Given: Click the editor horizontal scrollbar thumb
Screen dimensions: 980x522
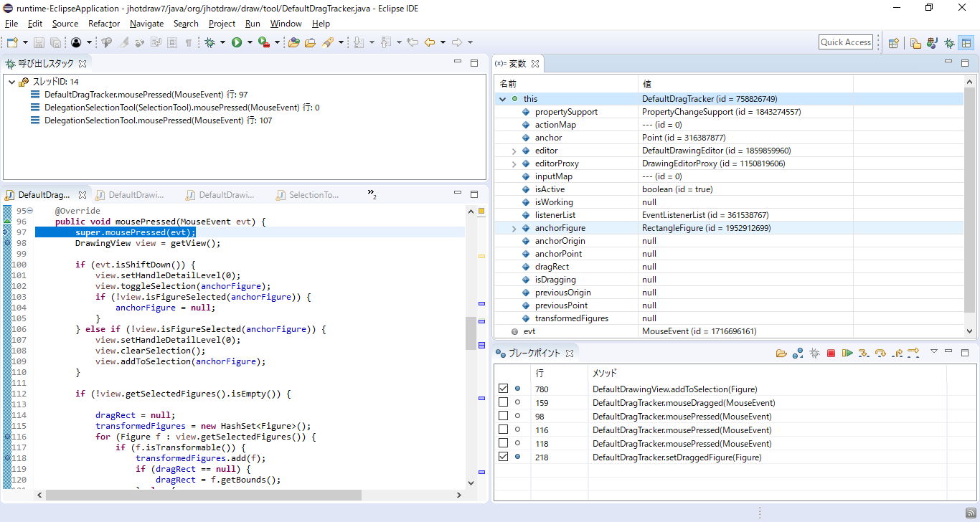Looking at the screenshot, I should tap(204, 495).
